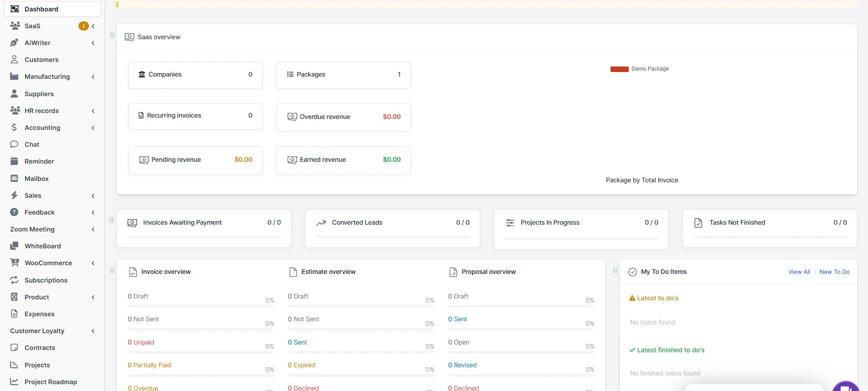The image size is (868, 391).
Task: Click the SaaS warning badge icon
Action: [83, 26]
